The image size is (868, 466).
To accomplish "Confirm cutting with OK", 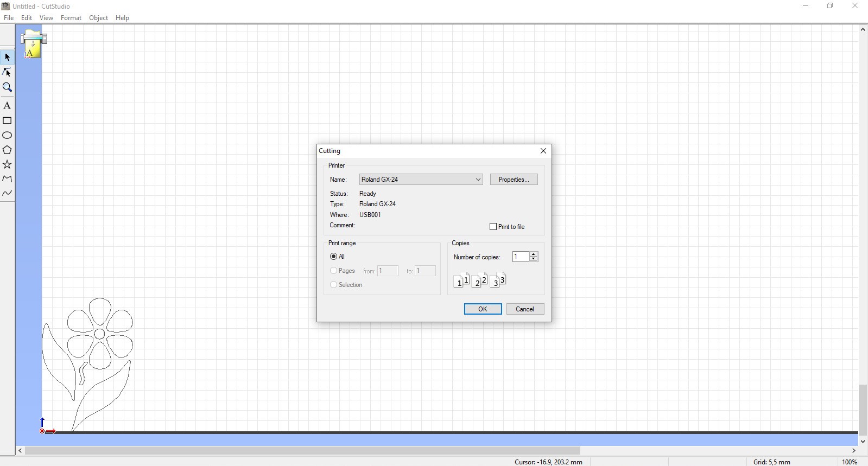I will click(x=483, y=309).
